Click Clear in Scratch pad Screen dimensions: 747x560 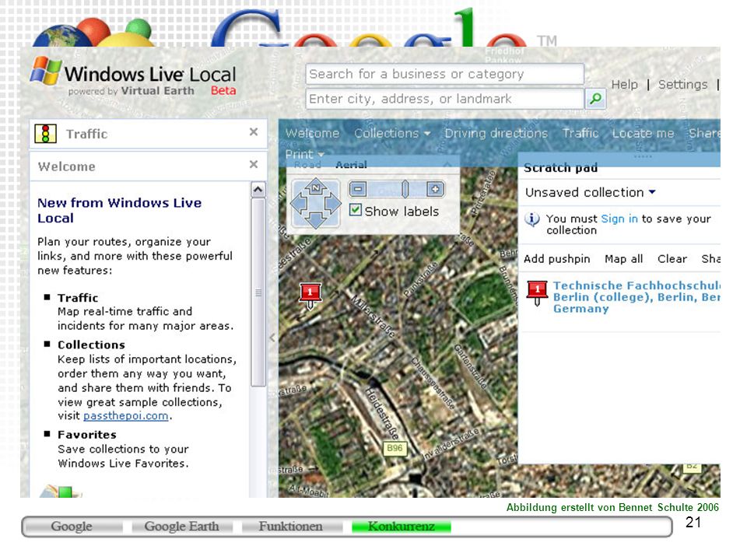coord(672,259)
